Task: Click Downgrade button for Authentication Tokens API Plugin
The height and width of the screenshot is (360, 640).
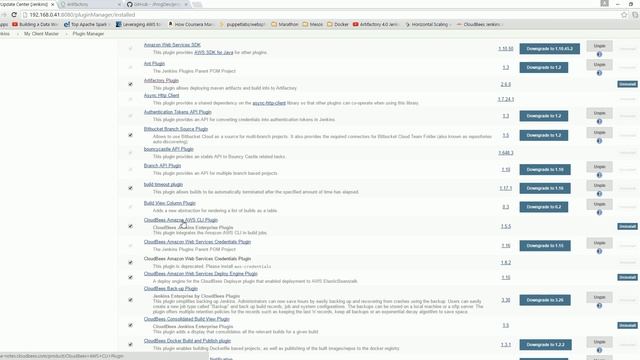Action: pyautogui.click(x=544, y=116)
